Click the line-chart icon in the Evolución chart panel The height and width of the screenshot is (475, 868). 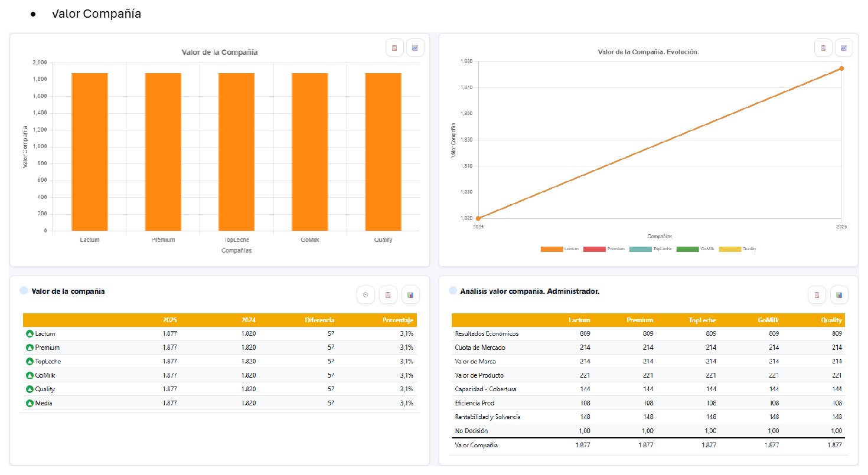coord(844,48)
